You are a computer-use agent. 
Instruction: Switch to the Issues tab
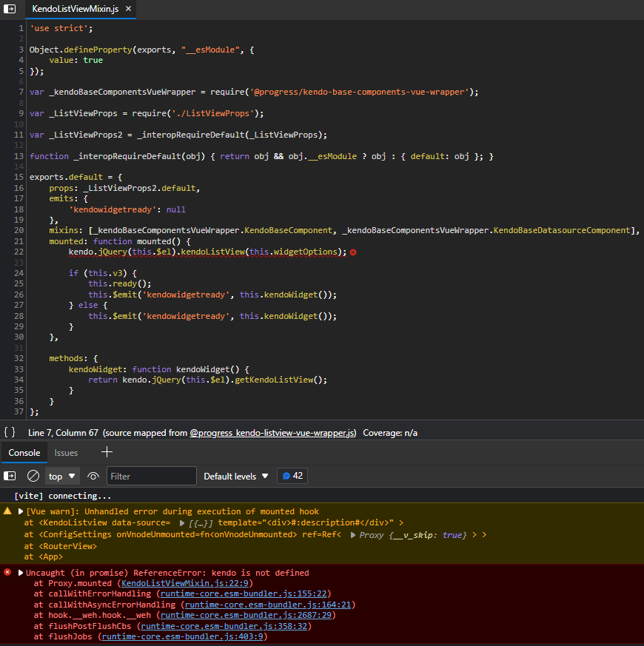click(66, 452)
